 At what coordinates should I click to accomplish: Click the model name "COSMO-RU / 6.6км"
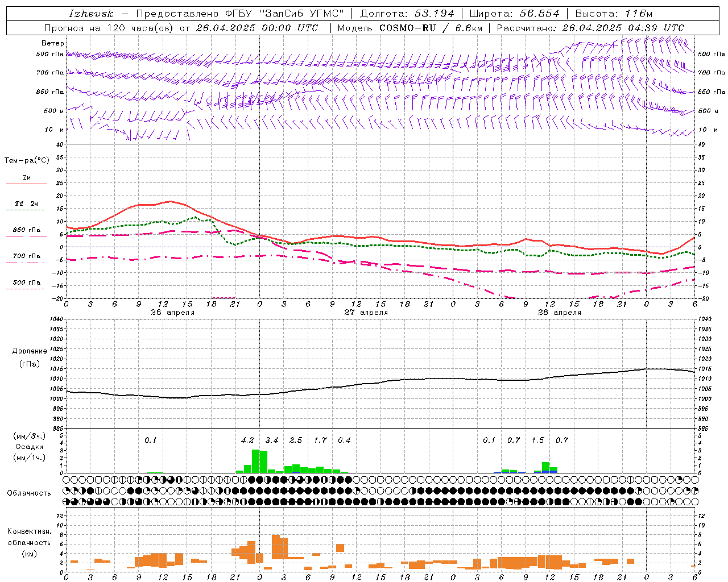click(431, 28)
